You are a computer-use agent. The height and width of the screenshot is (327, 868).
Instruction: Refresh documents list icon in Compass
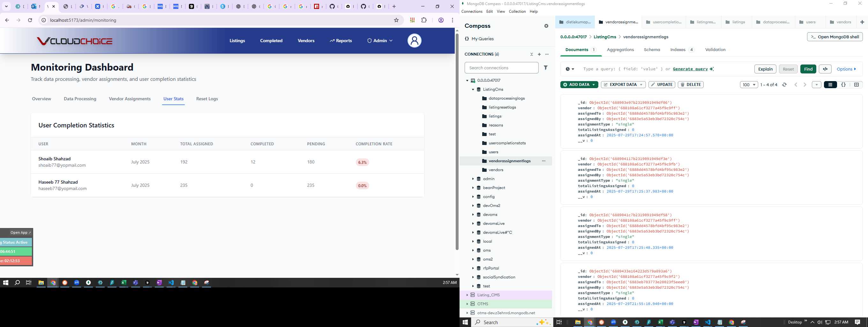784,85
